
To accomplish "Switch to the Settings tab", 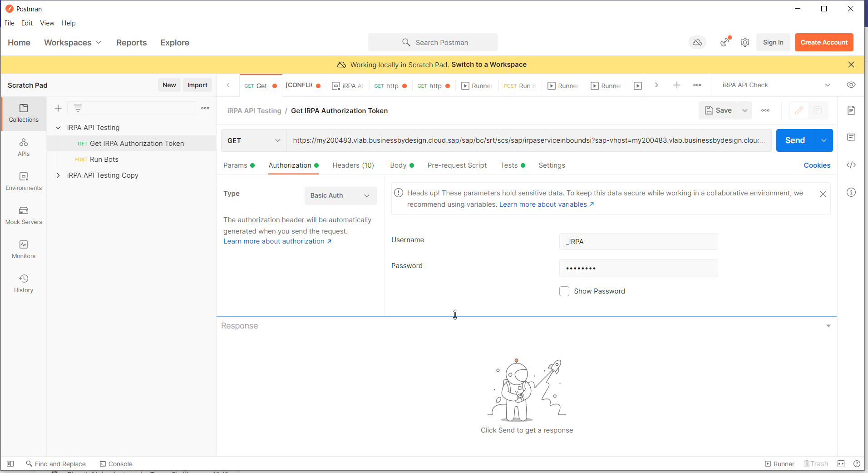I will pos(552,165).
